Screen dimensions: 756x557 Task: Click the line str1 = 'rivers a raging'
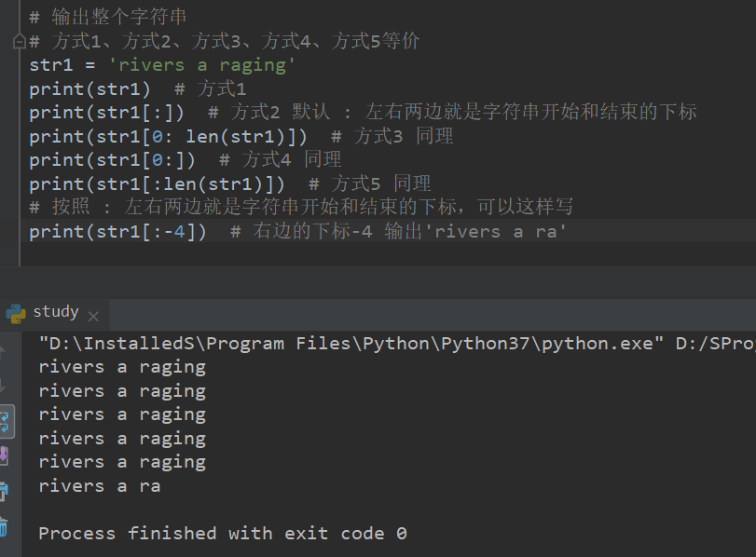click(162, 65)
